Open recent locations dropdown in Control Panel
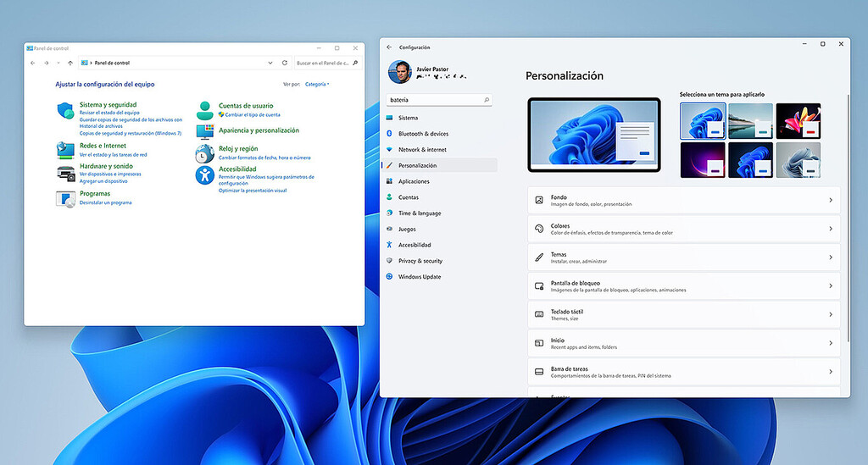This screenshot has height=465, width=868. (x=58, y=63)
